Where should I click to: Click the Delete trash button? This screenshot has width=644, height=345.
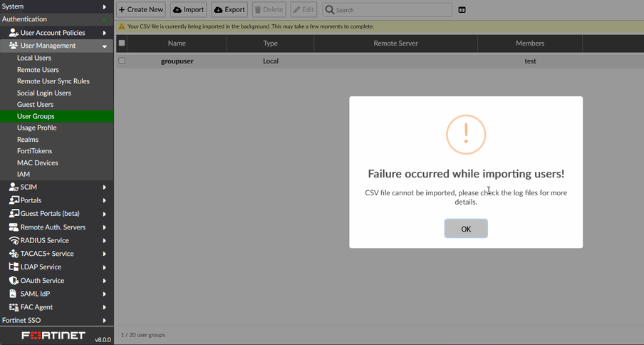(x=269, y=9)
